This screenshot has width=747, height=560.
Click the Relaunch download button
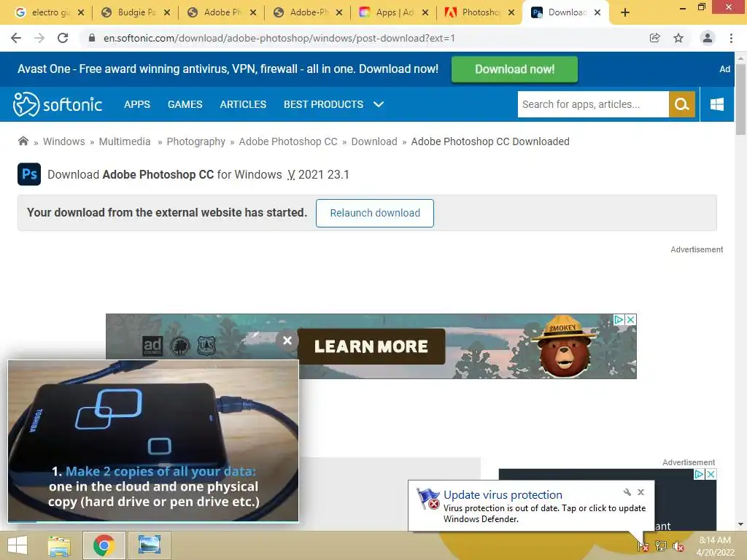click(x=375, y=213)
